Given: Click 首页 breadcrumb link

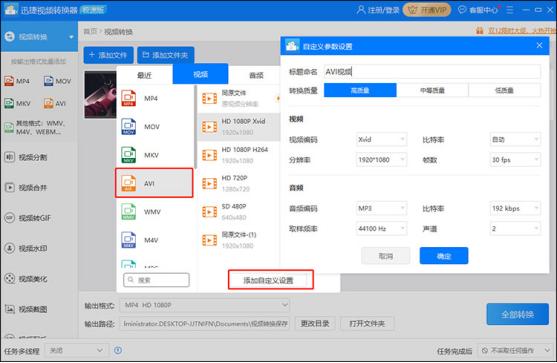Looking at the screenshot, I should [90, 32].
